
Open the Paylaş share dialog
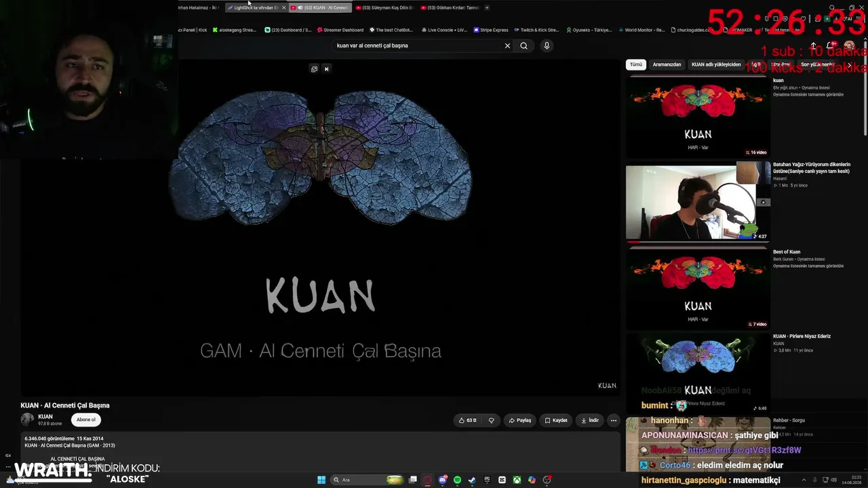[520, 420]
